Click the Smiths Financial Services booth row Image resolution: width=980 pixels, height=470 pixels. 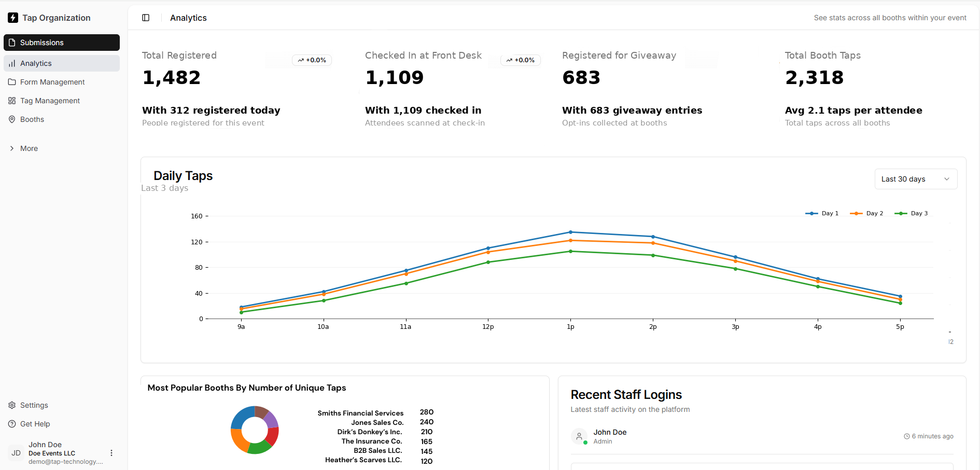[374, 412]
